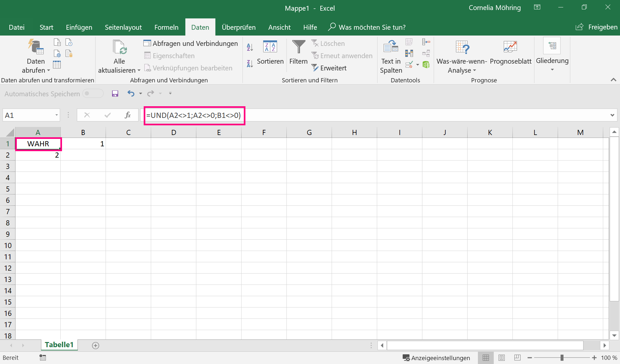Expand the formula bar chevron
Image resolution: width=620 pixels, height=364 pixels.
612,115
